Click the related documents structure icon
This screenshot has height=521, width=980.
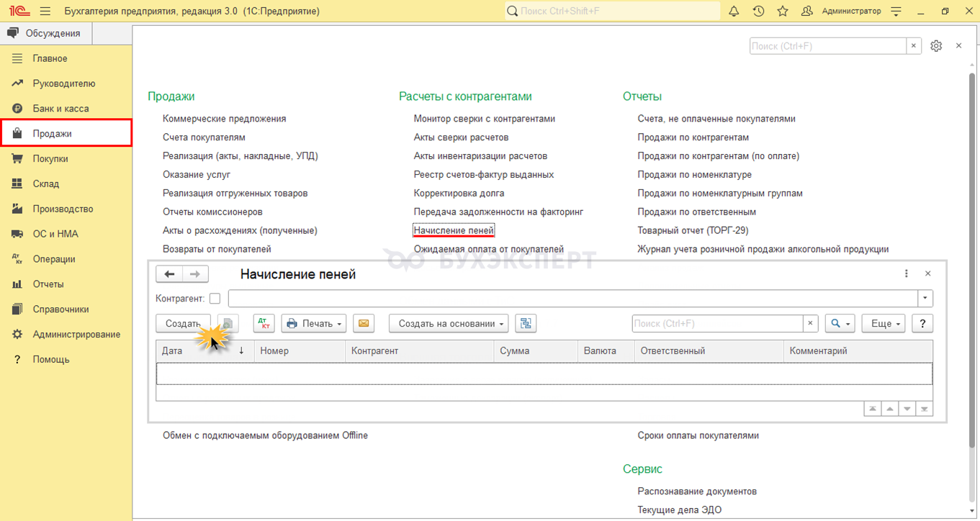[x=526, y=324]
